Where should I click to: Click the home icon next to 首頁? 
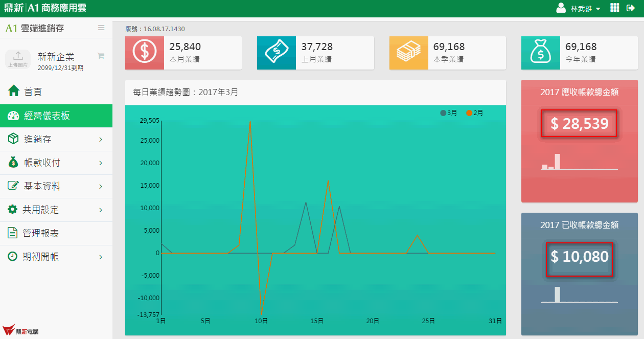tap(14, 92)
